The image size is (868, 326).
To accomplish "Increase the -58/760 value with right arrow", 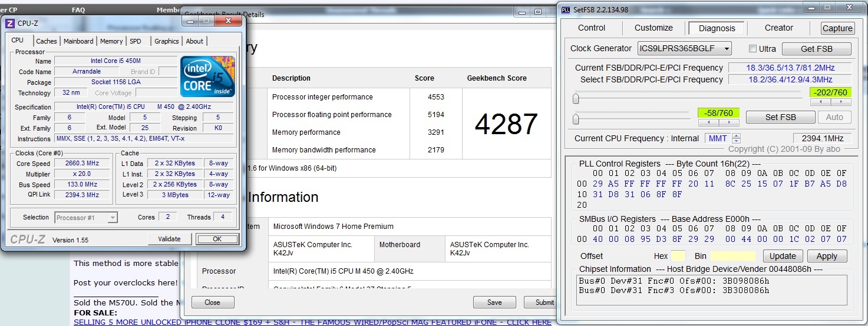I will 729,122.
